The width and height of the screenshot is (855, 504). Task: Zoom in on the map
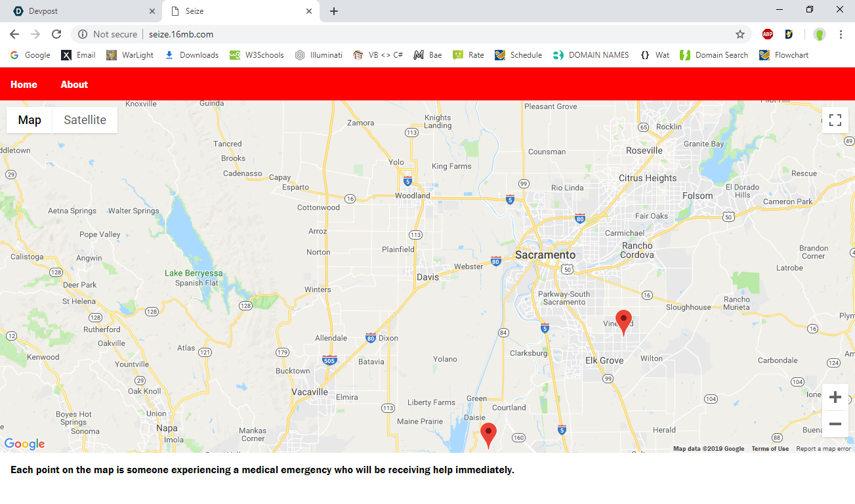tap(835, 397)
